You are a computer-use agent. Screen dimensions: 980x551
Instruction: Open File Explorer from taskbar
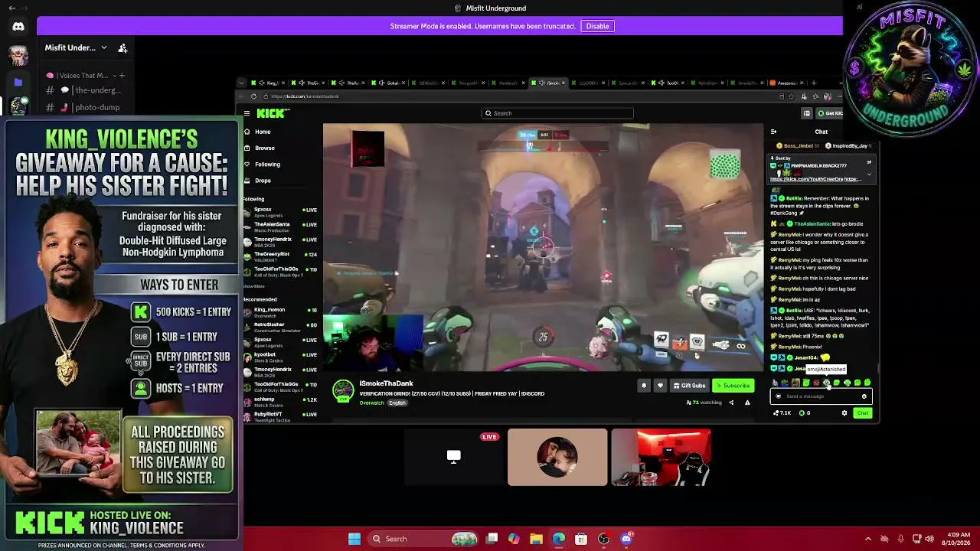536,539
